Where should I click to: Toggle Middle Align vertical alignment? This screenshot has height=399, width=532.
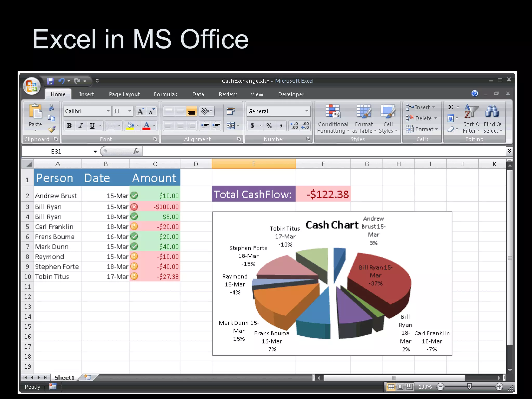180,111
